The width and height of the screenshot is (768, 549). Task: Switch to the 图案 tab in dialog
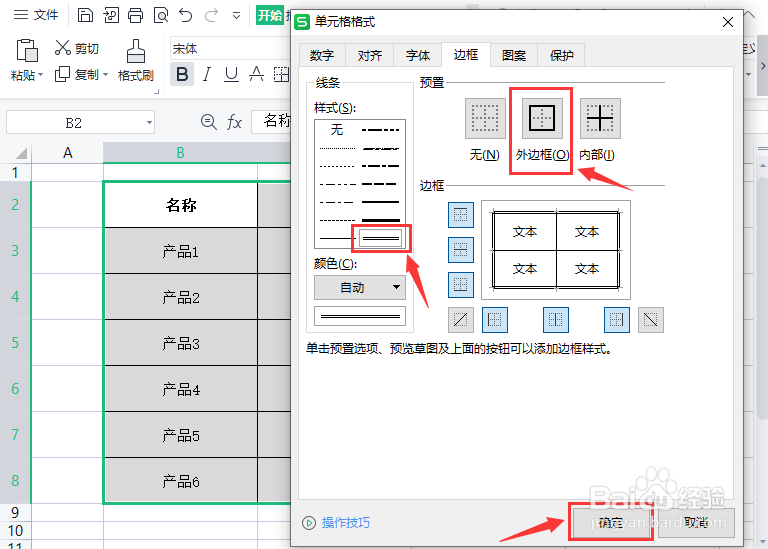coord(513,55)
